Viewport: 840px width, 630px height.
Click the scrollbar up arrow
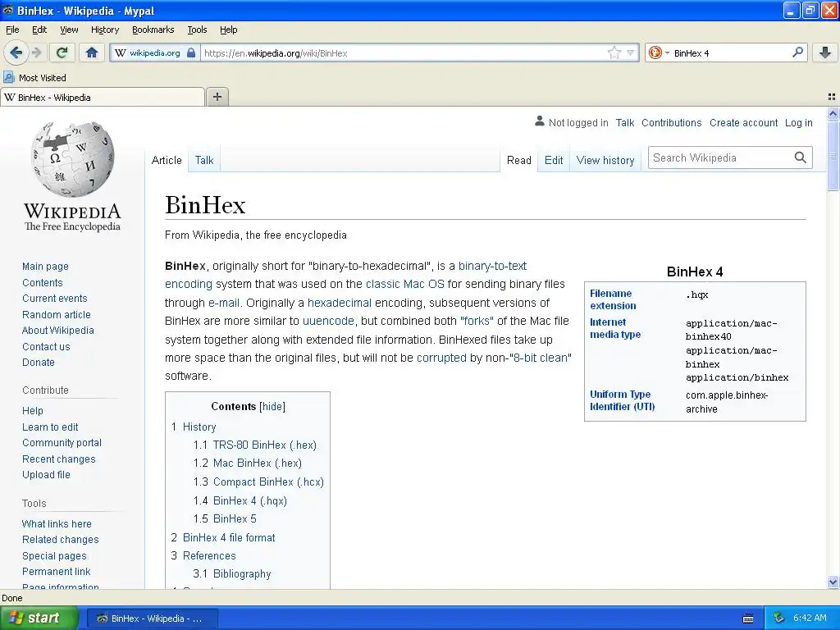click(x=833, y=113)
